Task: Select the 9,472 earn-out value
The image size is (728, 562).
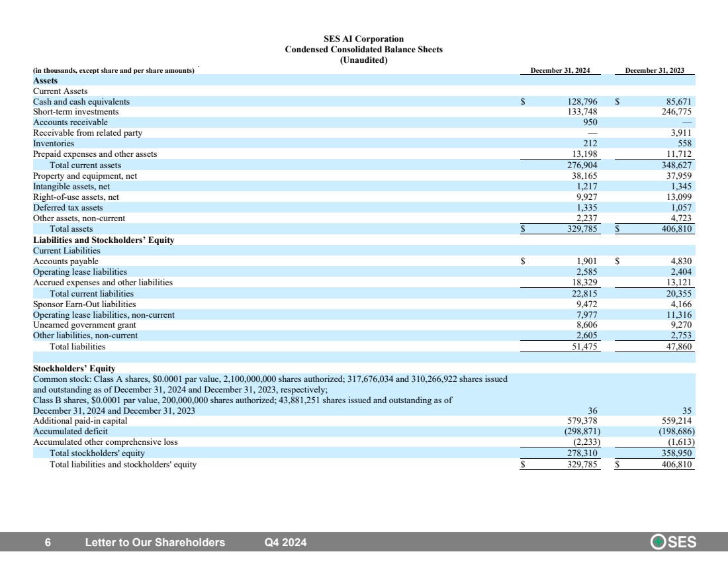Action: pos(587,304)
